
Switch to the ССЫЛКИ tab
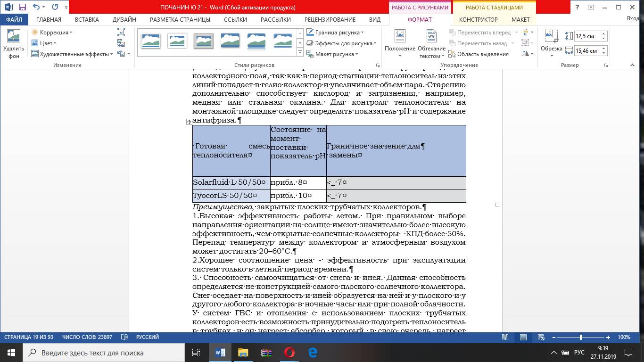tap(235, 20)
